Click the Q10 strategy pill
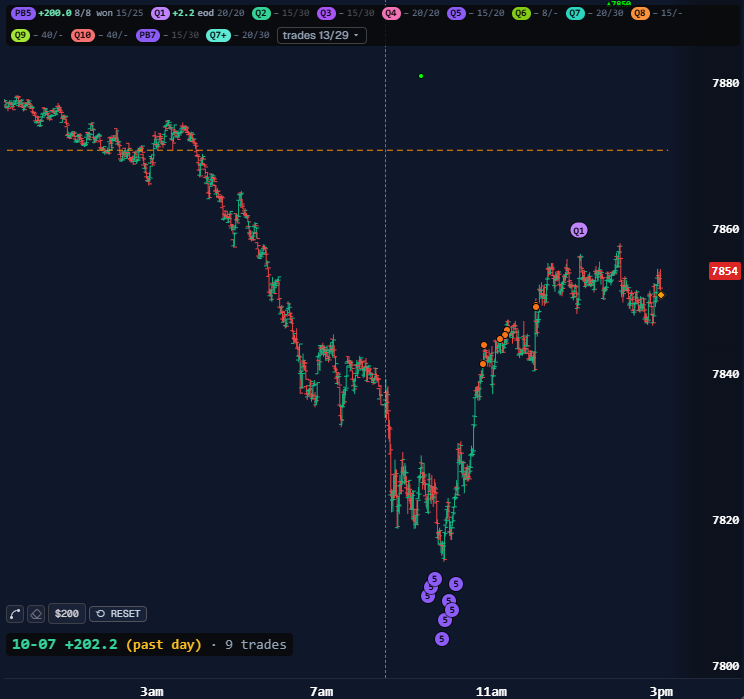Viewport: 744px width, 699px height. point(83,35)
